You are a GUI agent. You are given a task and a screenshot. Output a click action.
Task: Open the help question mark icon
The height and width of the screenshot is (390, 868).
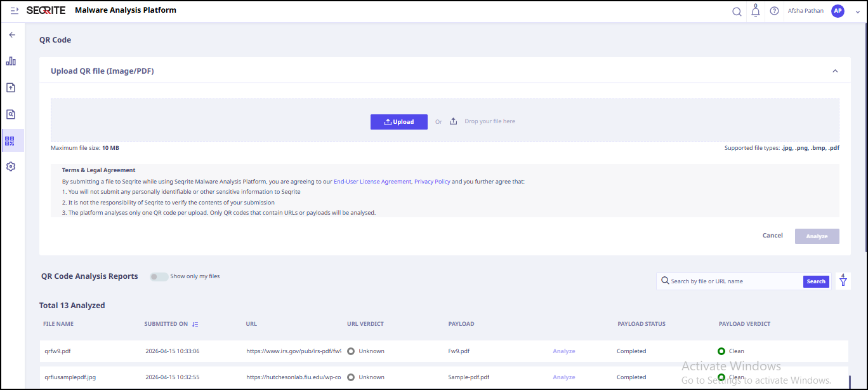[774, 11]
